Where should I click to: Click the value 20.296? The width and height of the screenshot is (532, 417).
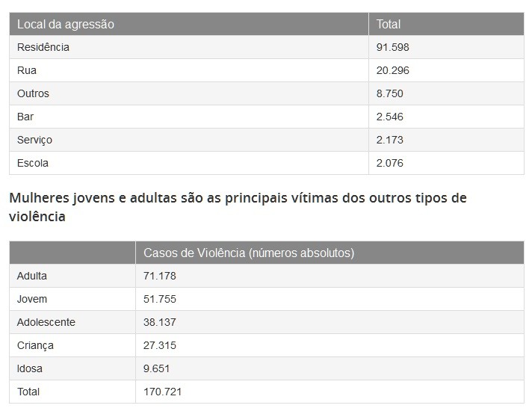point(393,70)
